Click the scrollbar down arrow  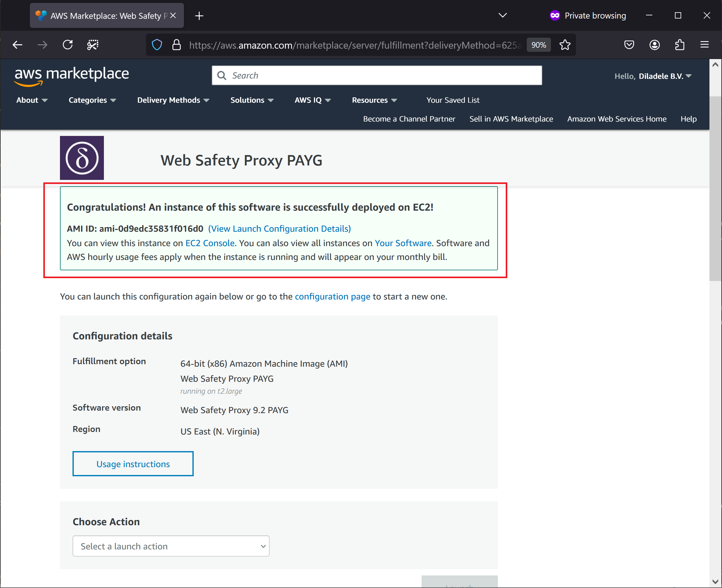click(x=715, y=582)
